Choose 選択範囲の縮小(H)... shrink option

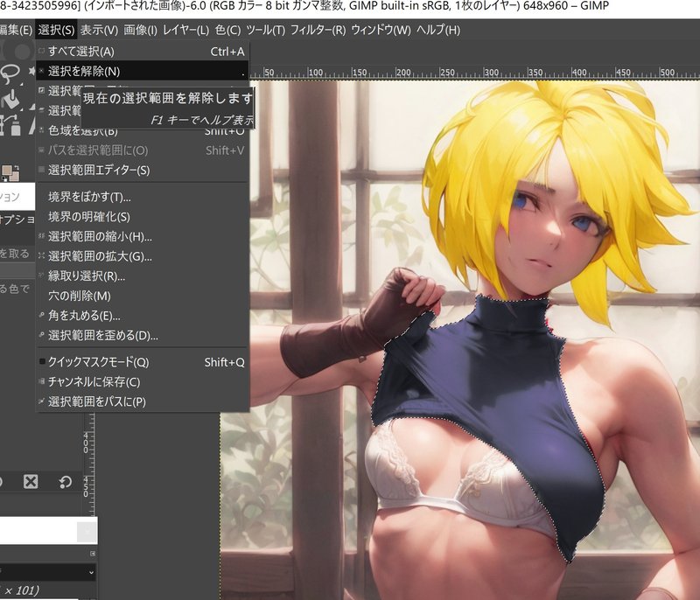click(x=142, y=236)
